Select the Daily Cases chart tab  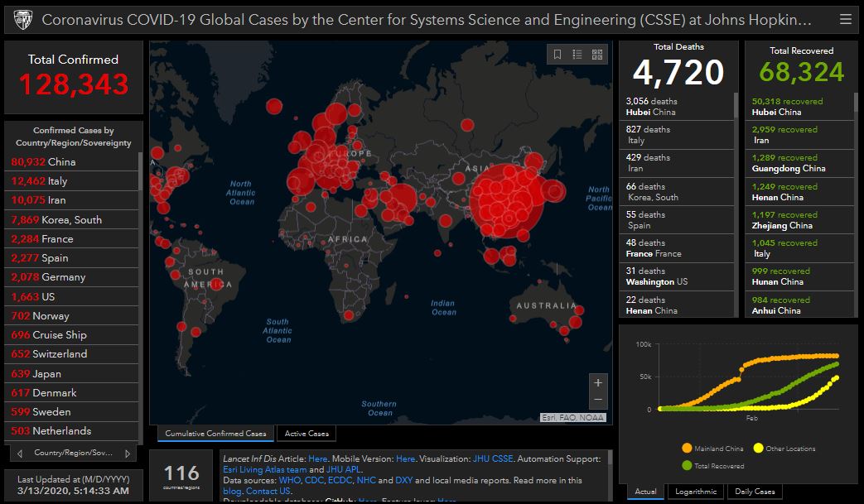point(755,492)
